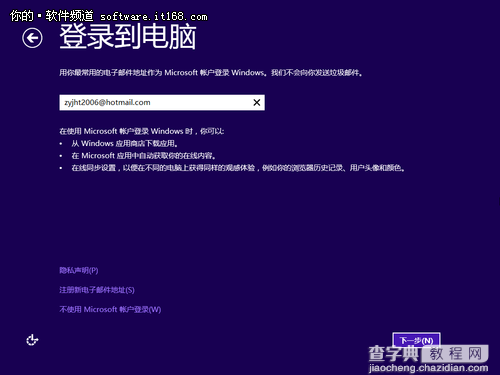Click the 登录到电脑 page title
500x375 pixels.
coord(128,37)
